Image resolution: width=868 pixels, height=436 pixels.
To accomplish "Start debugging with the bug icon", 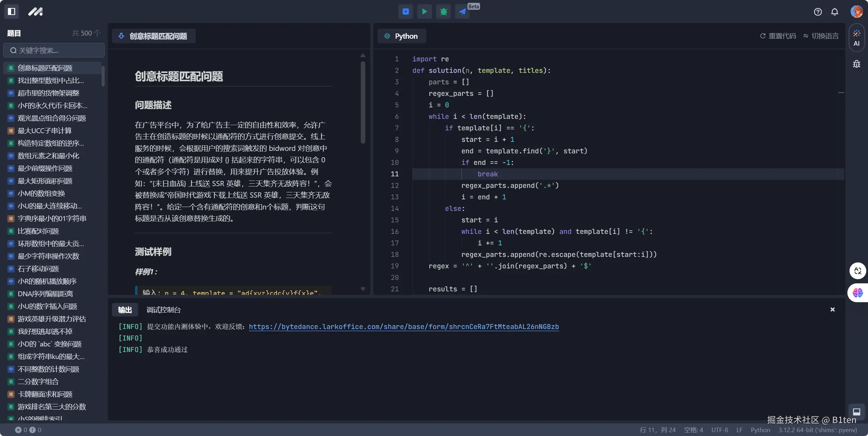I will [x=443, y=12].
